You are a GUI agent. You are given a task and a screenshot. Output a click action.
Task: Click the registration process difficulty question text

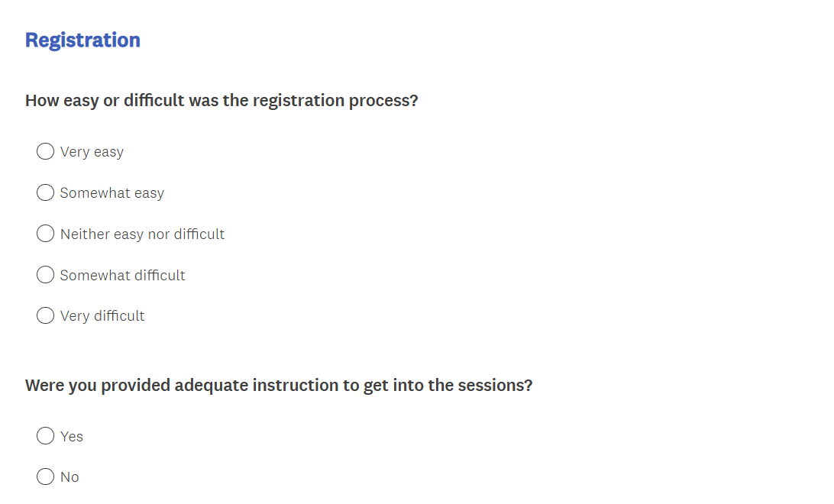[x=221, y=101]
